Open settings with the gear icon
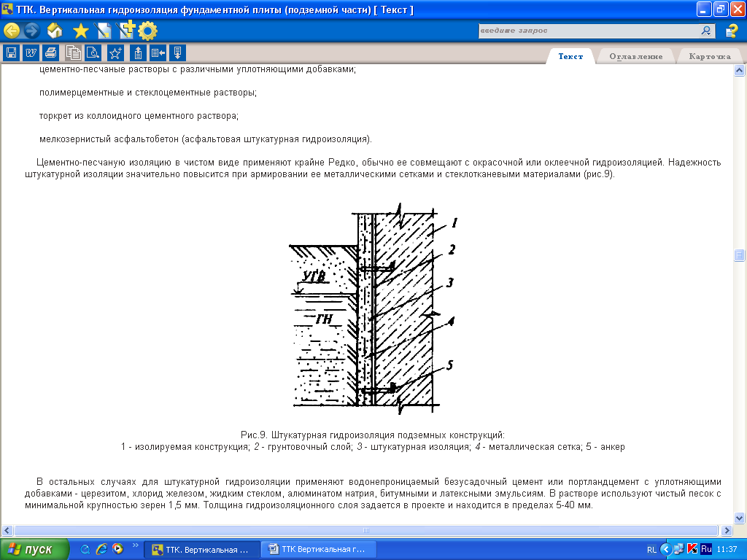The width and height of the screenshot is (747, 560). coord(148,31)
